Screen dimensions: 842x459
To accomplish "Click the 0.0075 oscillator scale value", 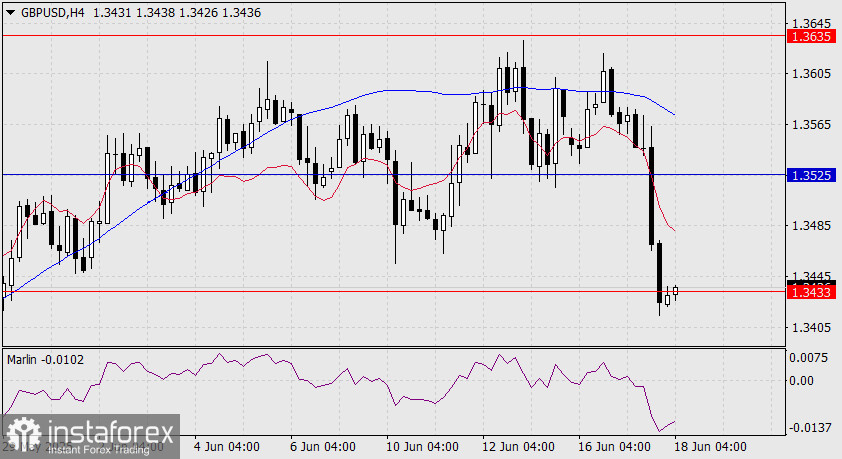I will (x=809, y=358).
